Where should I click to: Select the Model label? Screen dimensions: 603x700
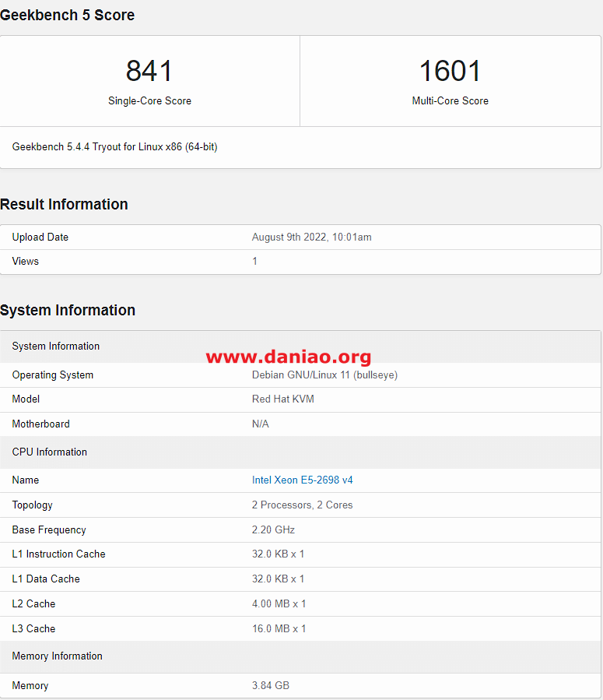(26, 399)
